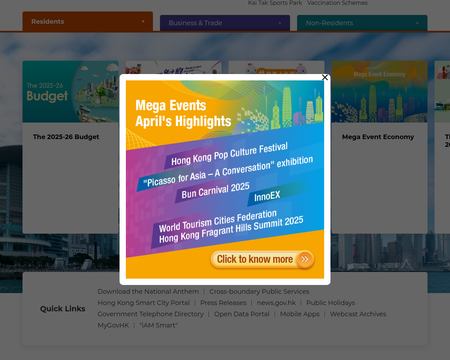Open the Mega Event Economy thumbnail
This screenshot has height=360, width=450.
click(x=379, y=91)
